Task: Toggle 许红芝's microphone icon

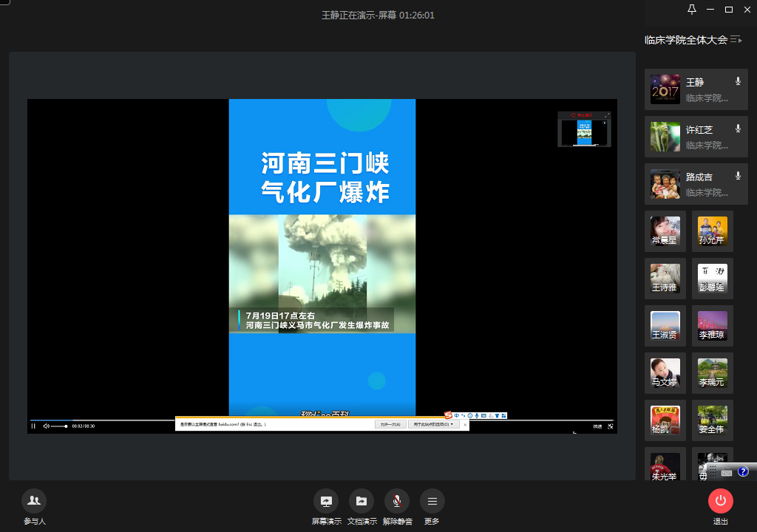Action: [x=738, y=129]
